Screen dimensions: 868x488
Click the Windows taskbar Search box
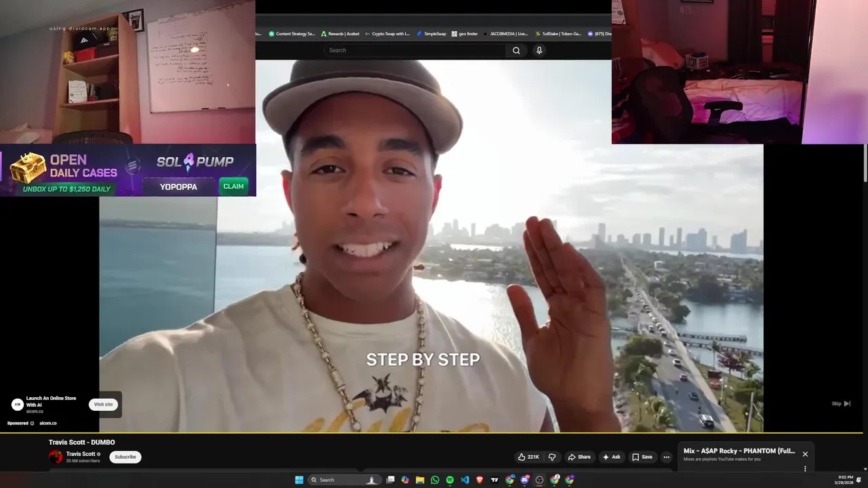[344, 480]
